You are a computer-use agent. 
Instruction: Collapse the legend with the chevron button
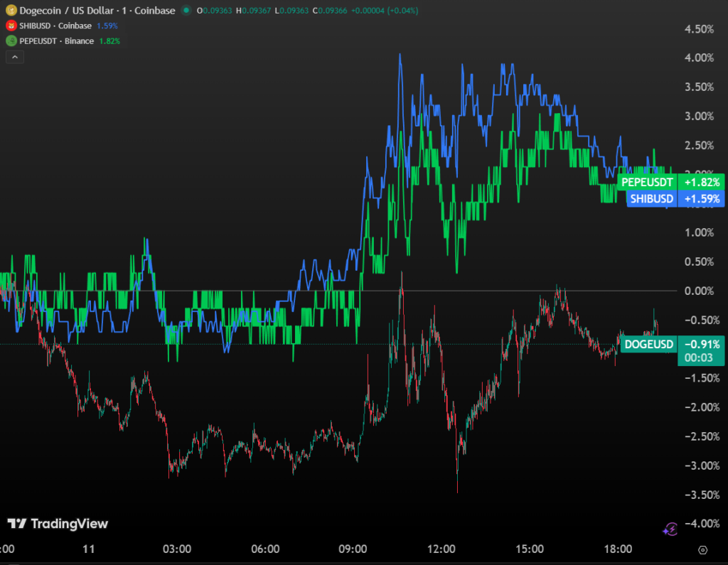click(15, 57)
